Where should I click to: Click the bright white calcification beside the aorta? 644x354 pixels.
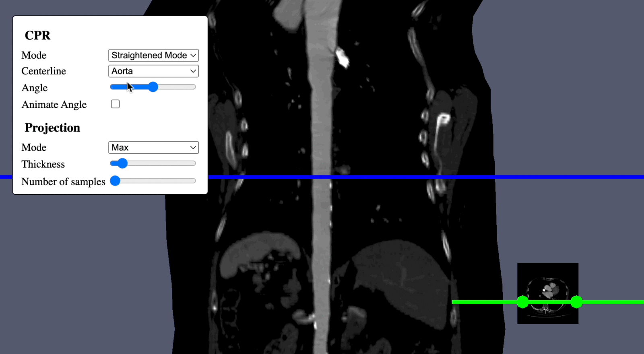(x=343, y=57)
